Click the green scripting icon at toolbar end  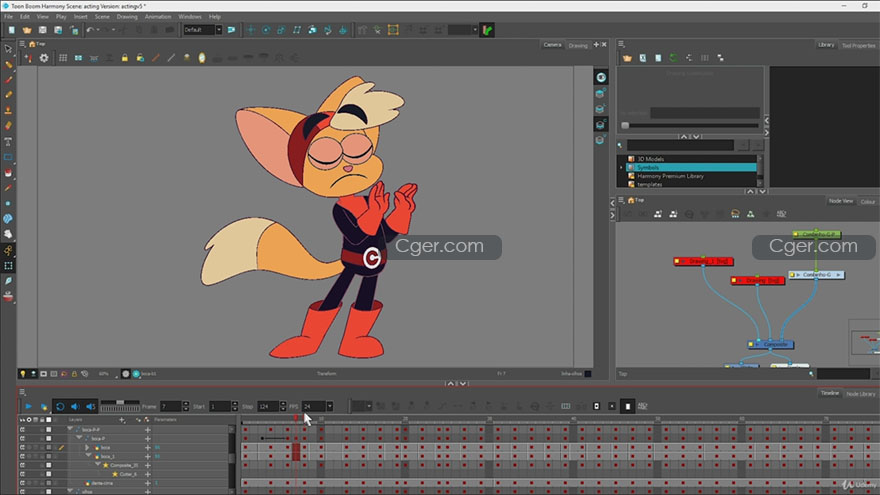[x=487, y=30]
